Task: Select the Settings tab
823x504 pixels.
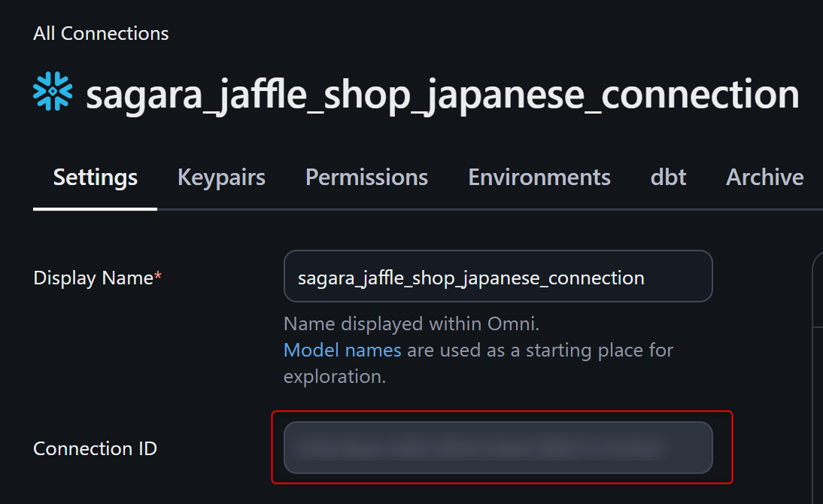Action: 96,178
